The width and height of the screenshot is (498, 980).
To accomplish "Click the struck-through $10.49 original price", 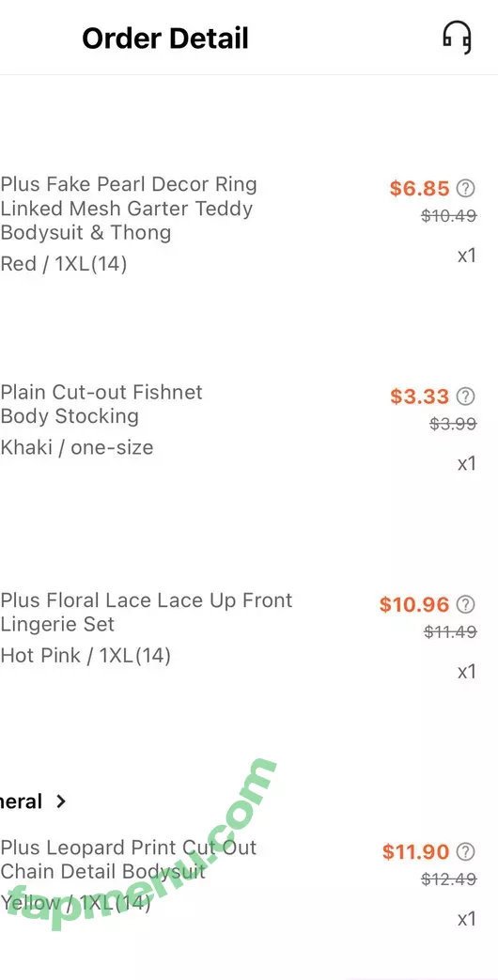I will (448, 216).
